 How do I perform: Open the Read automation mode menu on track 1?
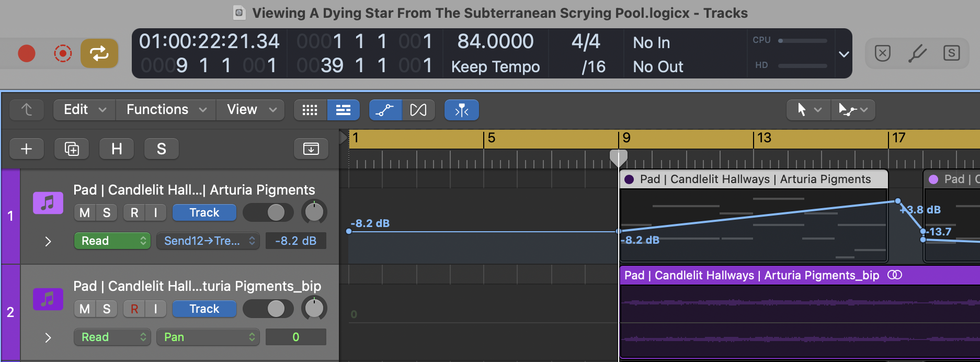[112, 241]
